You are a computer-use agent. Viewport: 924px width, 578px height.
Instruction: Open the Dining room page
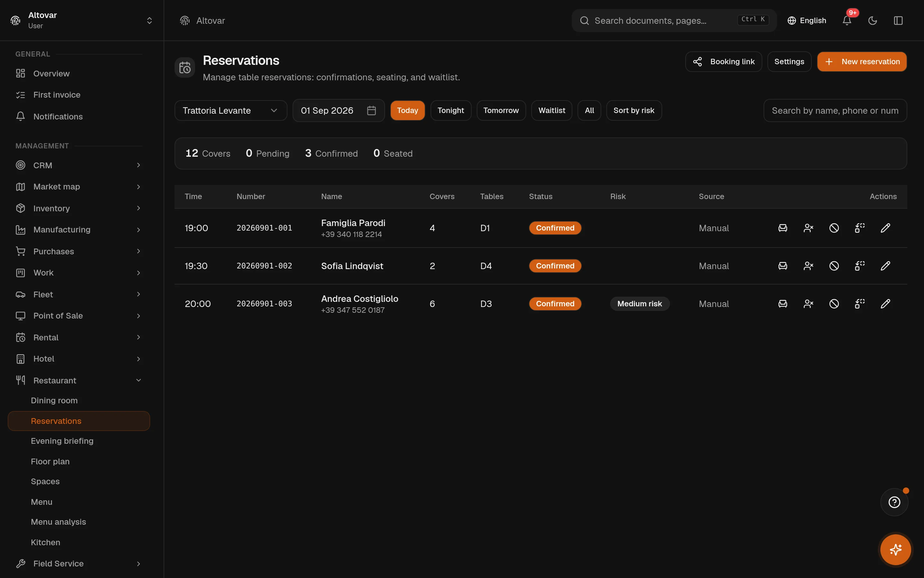click(79, 400)
